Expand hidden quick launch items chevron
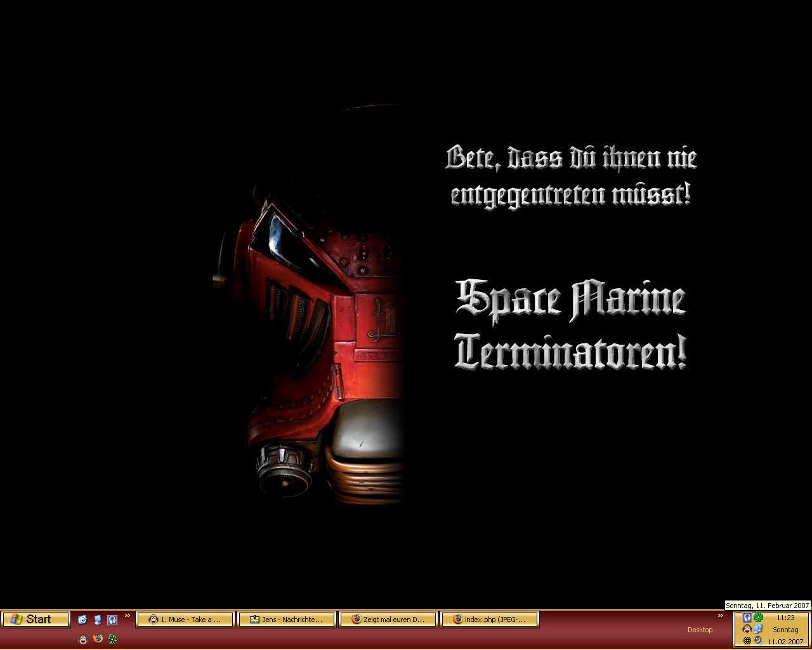This screenshot has width=812, height=650. [x=127, y=615]
